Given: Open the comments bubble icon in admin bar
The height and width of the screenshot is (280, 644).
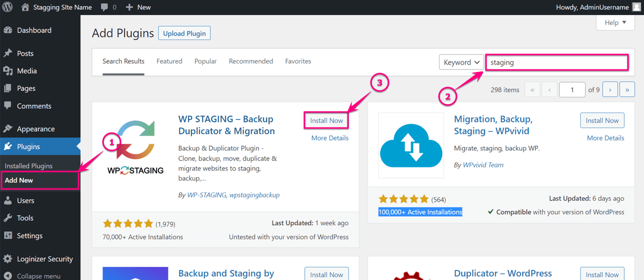Looking at the screenshot, I should click(x=104, y=7).
